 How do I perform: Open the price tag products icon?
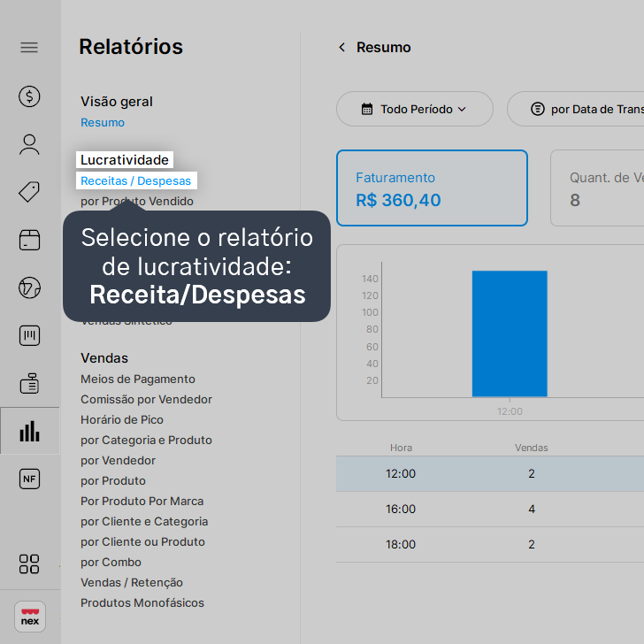pos(29,192)
